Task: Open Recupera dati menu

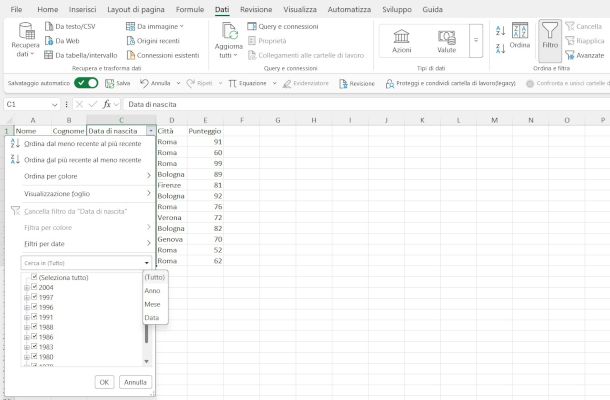Action: tap(25, 40)
